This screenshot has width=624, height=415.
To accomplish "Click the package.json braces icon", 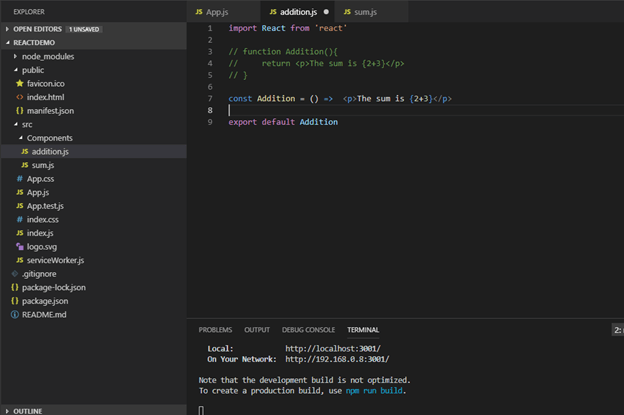I will click(14, 300).
